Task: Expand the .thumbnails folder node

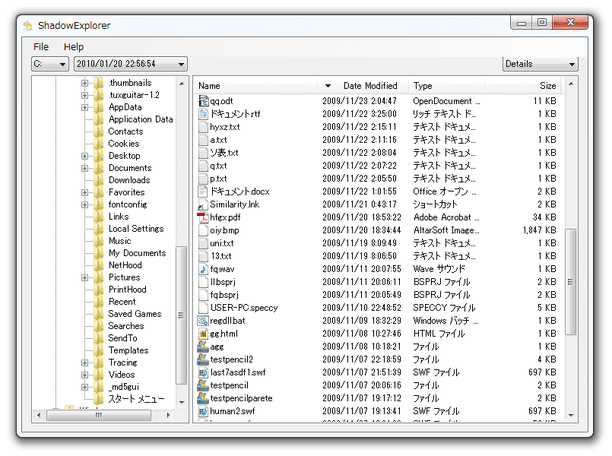Action: [x=85, y=83]
